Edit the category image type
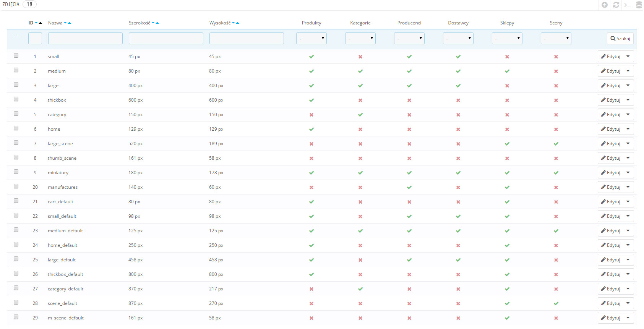The image size is (644, 329). [611, 115]
